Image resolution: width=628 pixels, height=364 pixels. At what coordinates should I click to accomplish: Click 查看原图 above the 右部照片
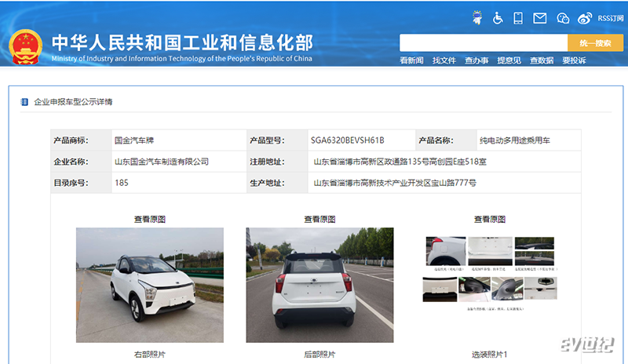click(150, 219)
